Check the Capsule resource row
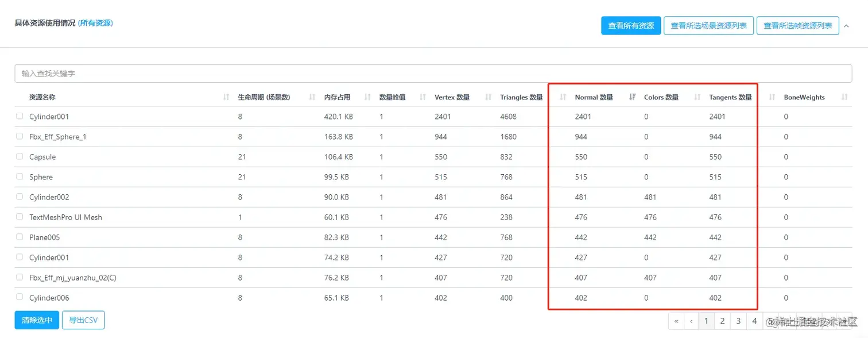Image resolution: width=868 pixels, height=338 pixels. 19,156
